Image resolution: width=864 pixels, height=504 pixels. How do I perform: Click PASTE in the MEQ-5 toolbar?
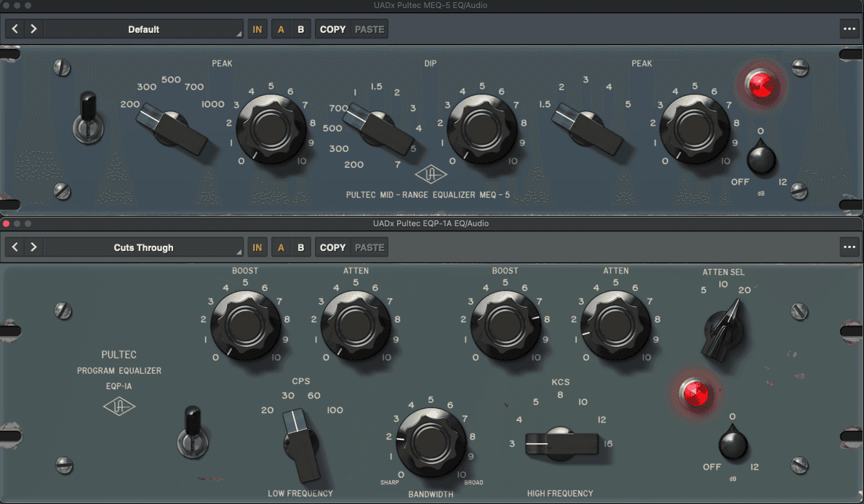(x=369, y=29)
